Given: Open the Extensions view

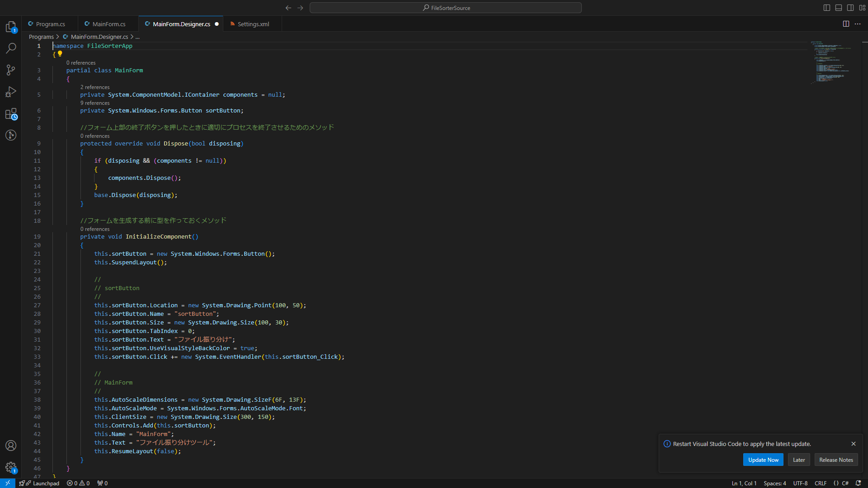Looking at the screenshot, I should [11, 114].
